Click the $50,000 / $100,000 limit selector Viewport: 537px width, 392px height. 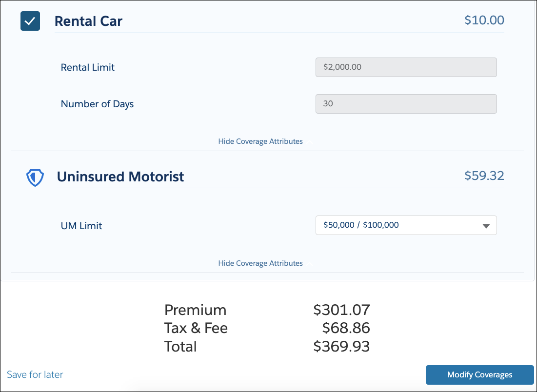(406, 225)
